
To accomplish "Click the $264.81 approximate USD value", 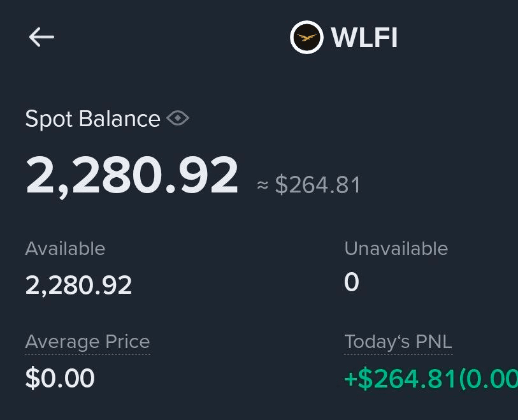I will click(318, 185).
